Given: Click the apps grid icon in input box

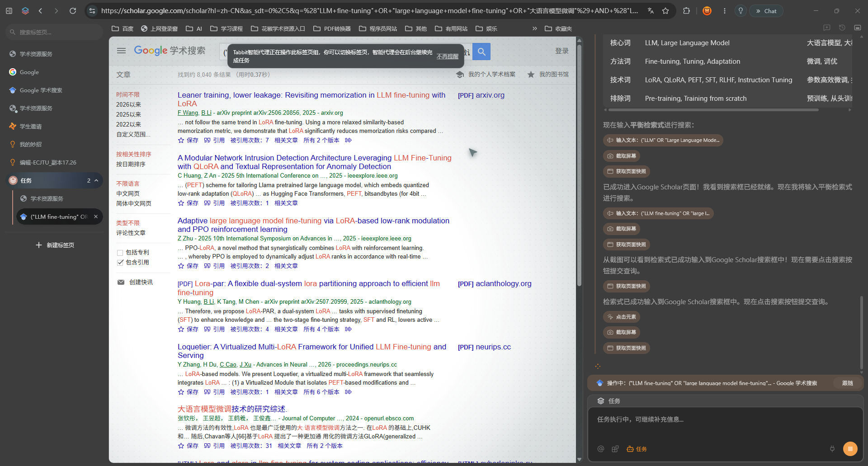Looking at the screenshot, I should click(615, 449).
